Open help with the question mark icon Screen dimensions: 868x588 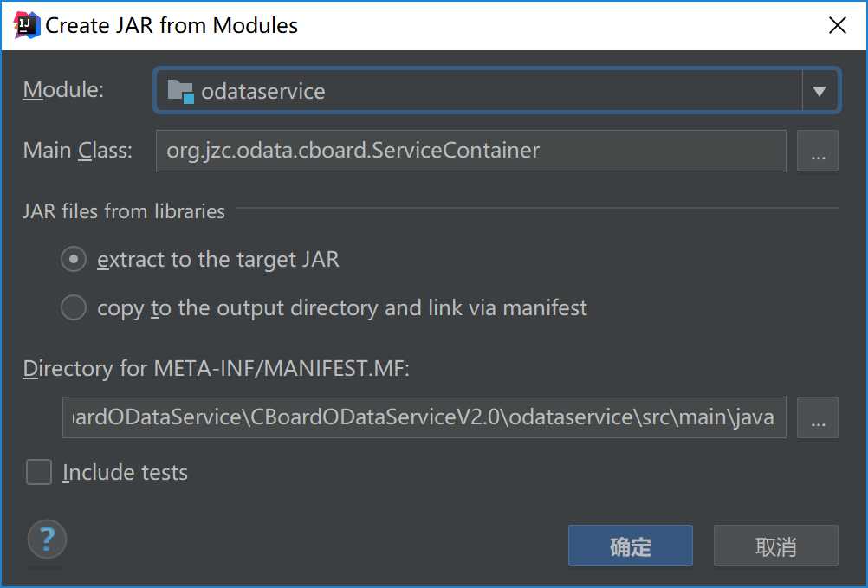pos(47,539)
